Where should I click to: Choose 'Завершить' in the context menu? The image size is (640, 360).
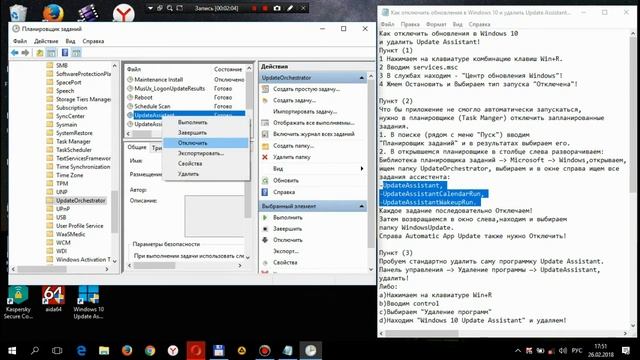tap(206, 133)
